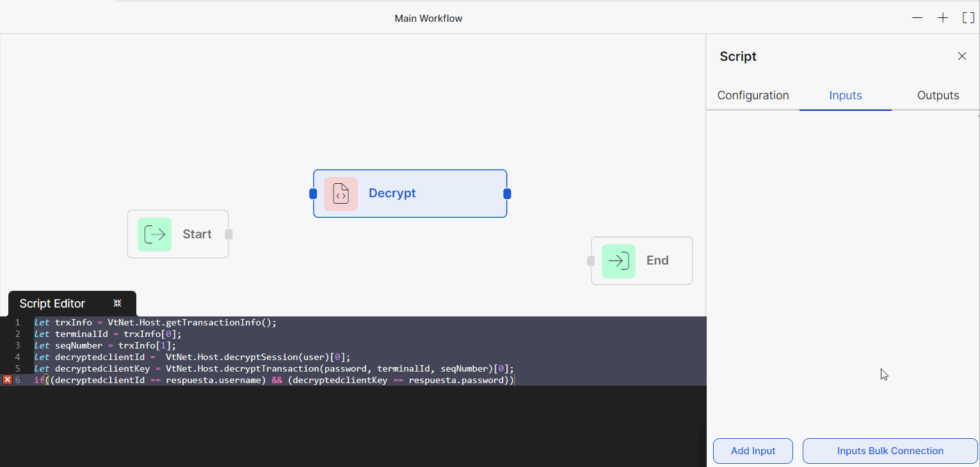Click the Decrypt node's right output connector
Image resolution: width=980 pixels, height=467 pixels.
tap(507, 193)
